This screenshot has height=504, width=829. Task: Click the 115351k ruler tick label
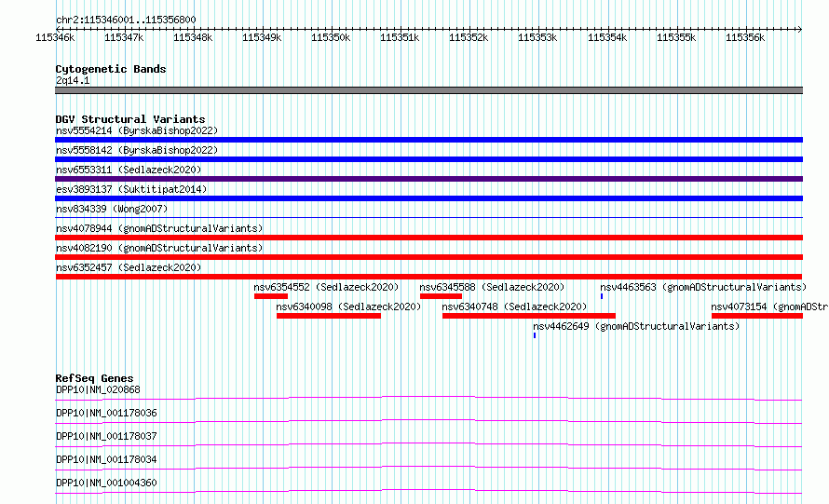coord(400,37)
